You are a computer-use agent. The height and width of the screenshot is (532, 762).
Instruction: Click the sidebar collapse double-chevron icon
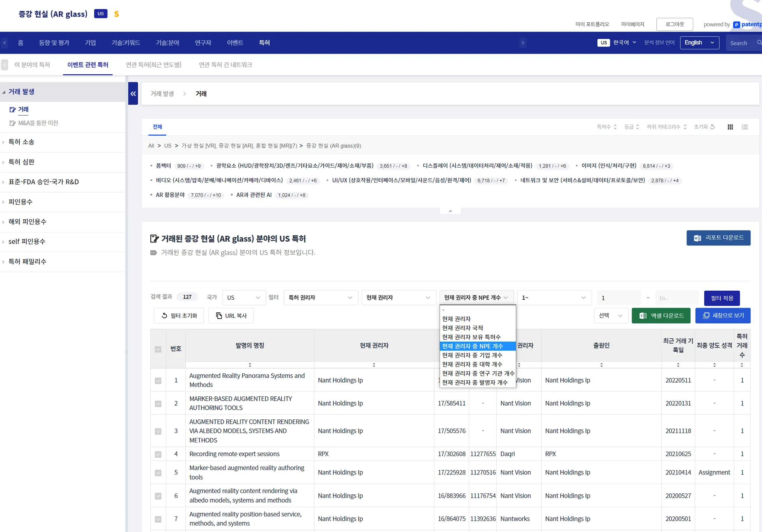pos(133,94)
